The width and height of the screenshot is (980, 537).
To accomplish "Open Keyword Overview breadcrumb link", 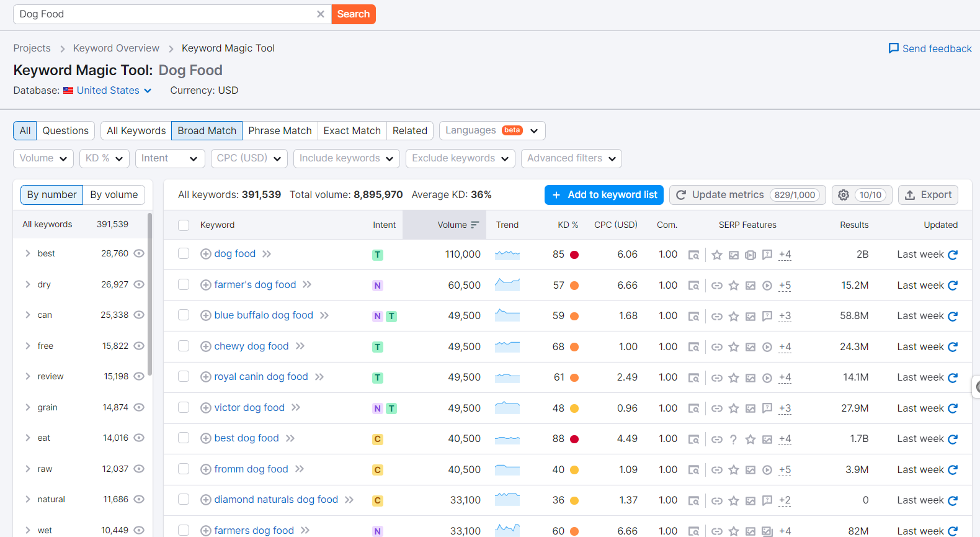I will coord(116,48).
